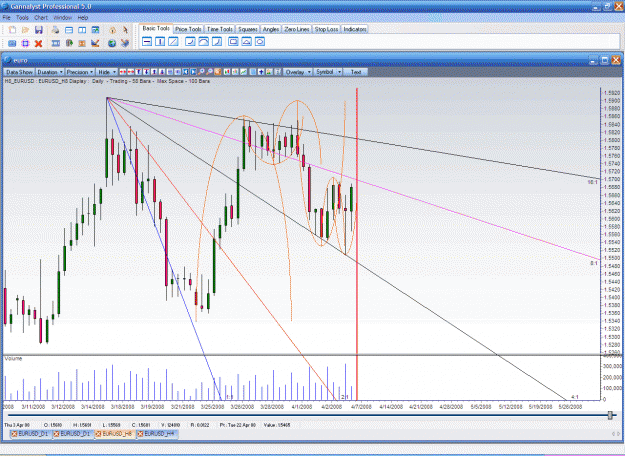The height and width of the screenshot is (456, 625).
Task: Click the red X delete icon in the main toolbar
Action: 38,43
